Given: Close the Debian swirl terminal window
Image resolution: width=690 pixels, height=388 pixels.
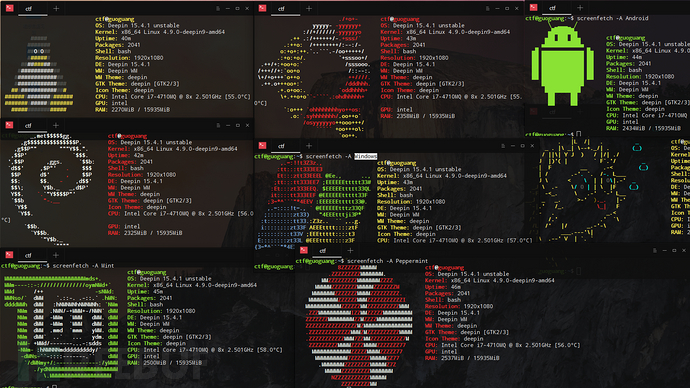Looking at the screenshot, I should click(x=247, y=125).
